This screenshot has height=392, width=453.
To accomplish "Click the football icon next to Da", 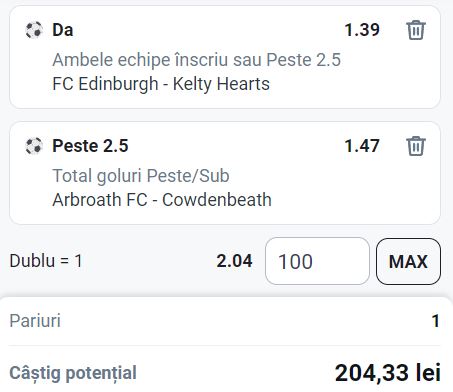I will pos(34,30).
